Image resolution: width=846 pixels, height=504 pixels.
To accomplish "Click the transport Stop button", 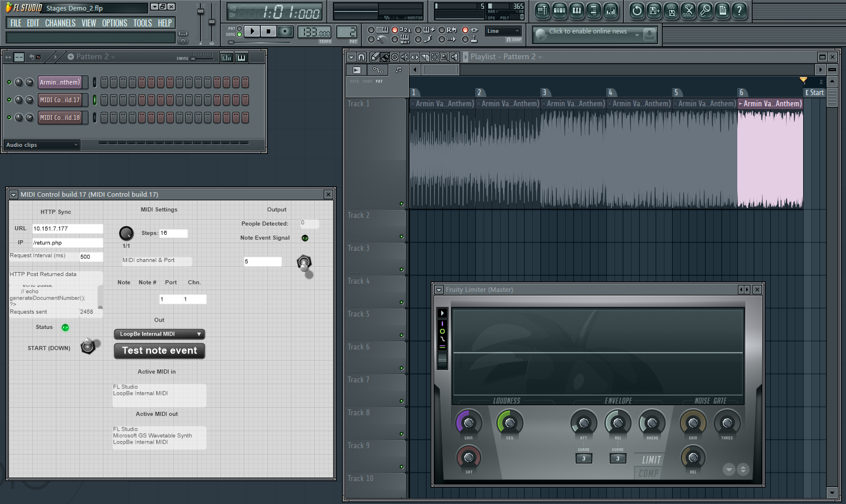I will point(268,31).
